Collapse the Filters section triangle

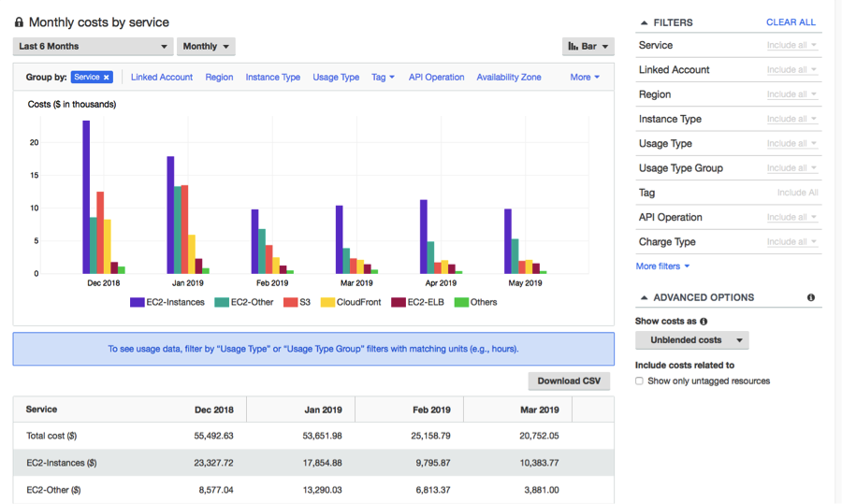click(x=644, y=22)
